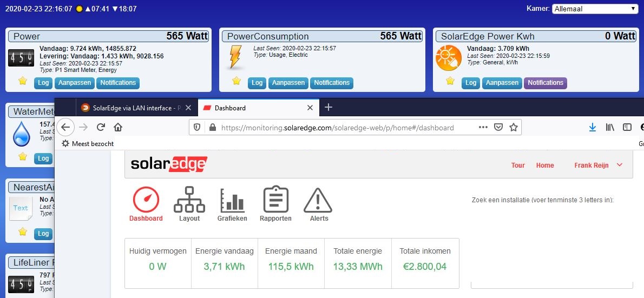Open the browser library icon
Viewport: 644px width, 298px height.
point(609,127)
